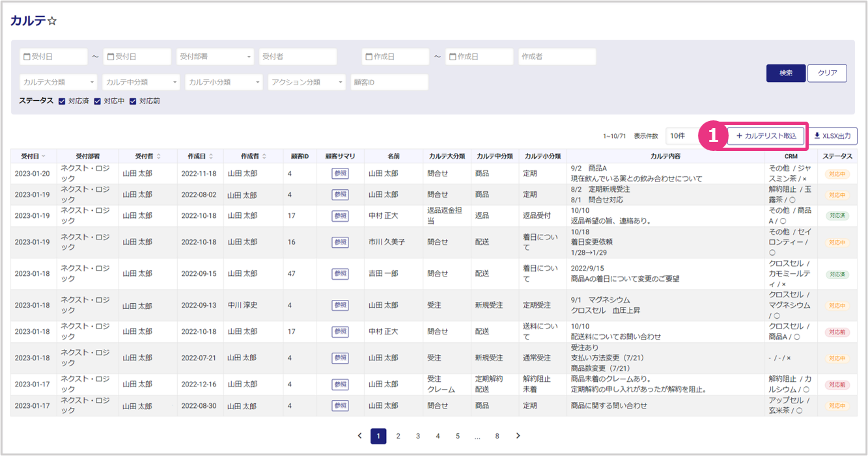Focus the 顧客ID input field
868x456 pixels.
coord(389,83)
